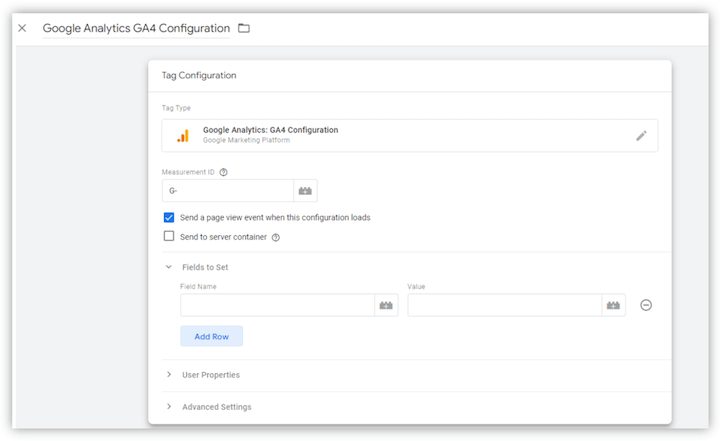The image size is (720, 441).
Task: Click the Add Row button
Action: pyautogui.click(x=212, y=336)
